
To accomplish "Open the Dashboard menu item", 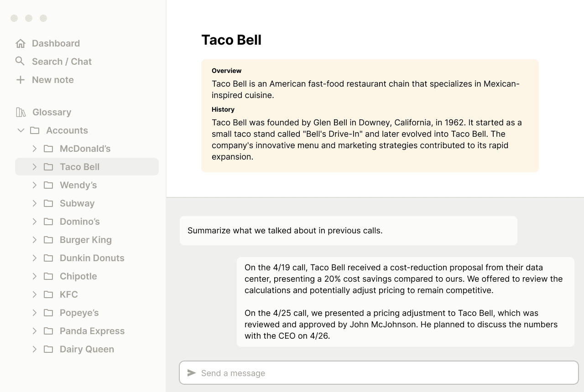I will point(56,43).
